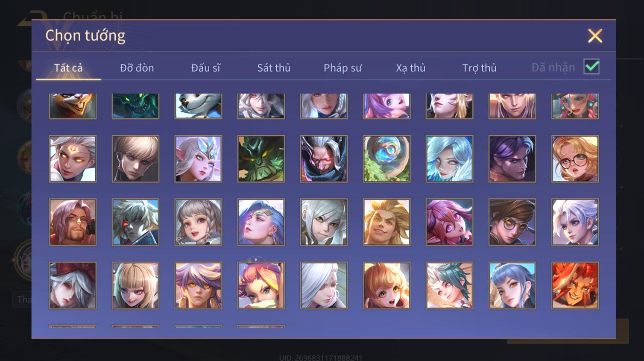Switch to the Đấu sĩ tab
This screenshot has height=361, width=644.
pyautogui.click(x=205, y=68)
